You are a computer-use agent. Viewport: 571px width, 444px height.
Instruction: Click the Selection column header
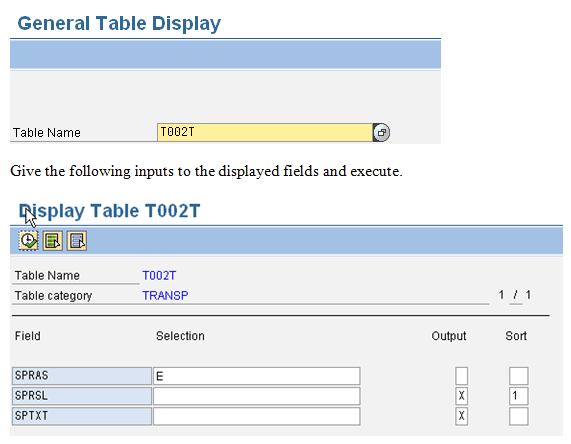[x=180, y=336]
